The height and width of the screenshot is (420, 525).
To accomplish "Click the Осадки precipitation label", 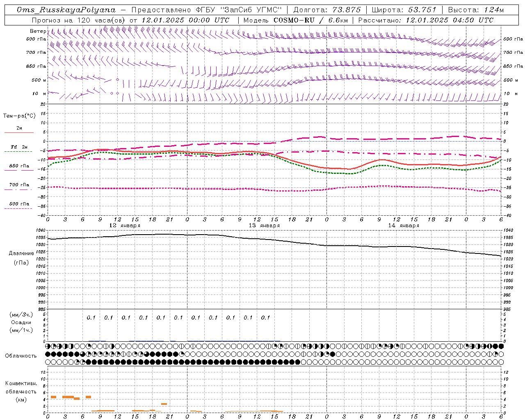I will [21, 322].
